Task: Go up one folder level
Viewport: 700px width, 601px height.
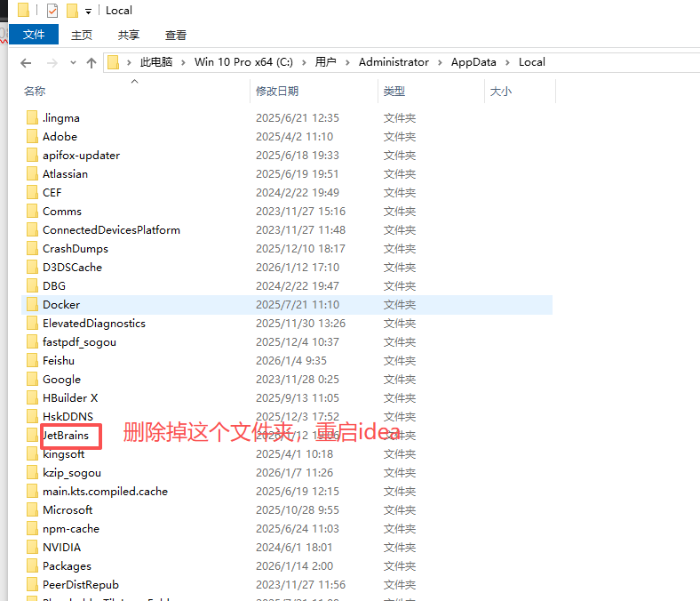Action: point(91,63)
